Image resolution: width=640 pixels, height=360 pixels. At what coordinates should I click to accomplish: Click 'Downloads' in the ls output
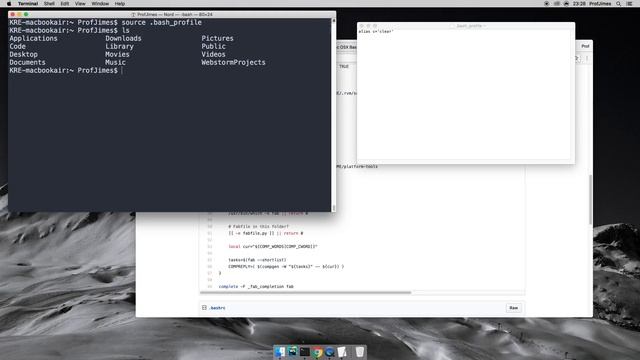coord(123,38)
